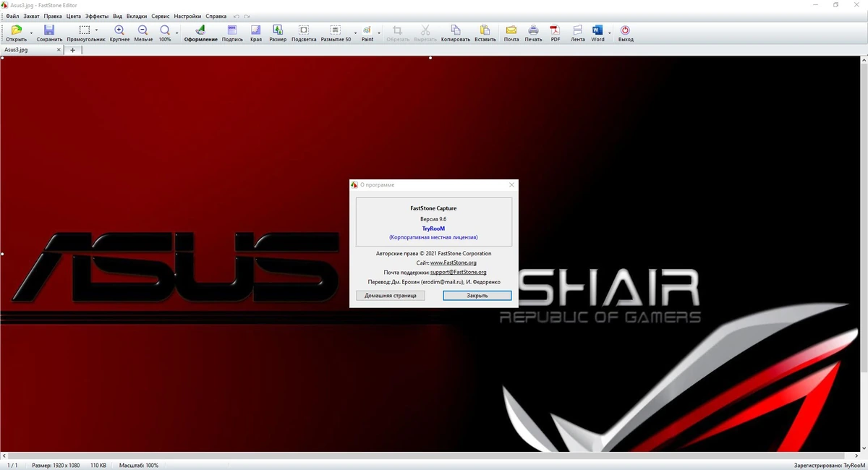
Task: Send the image by Почта (email) icon
Action: [x=511, y=30]
